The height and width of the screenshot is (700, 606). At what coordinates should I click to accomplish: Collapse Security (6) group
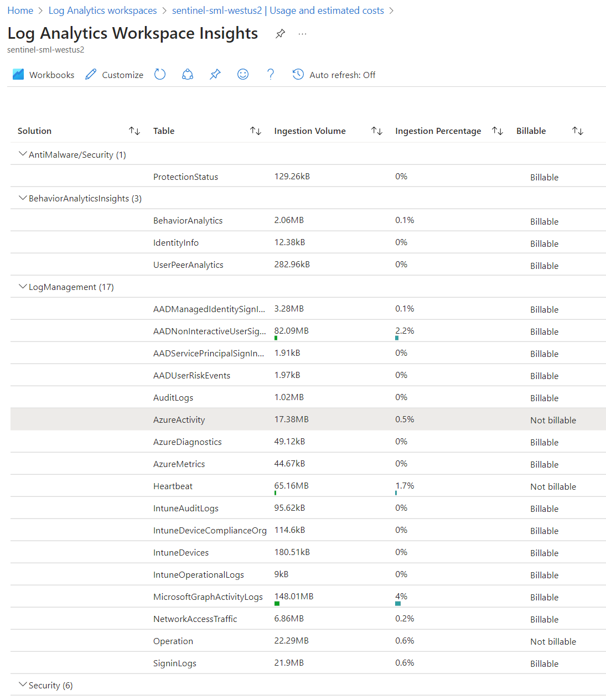click(23, 685)
